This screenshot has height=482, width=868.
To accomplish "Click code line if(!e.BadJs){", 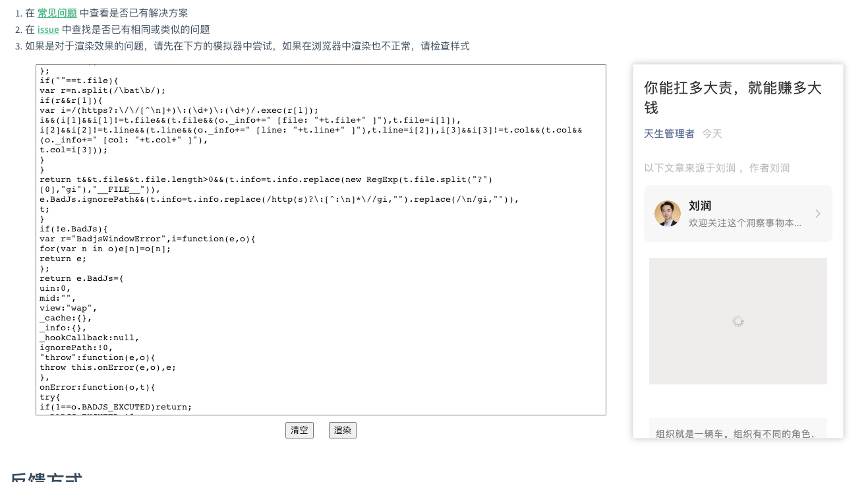I will [74, 229].
